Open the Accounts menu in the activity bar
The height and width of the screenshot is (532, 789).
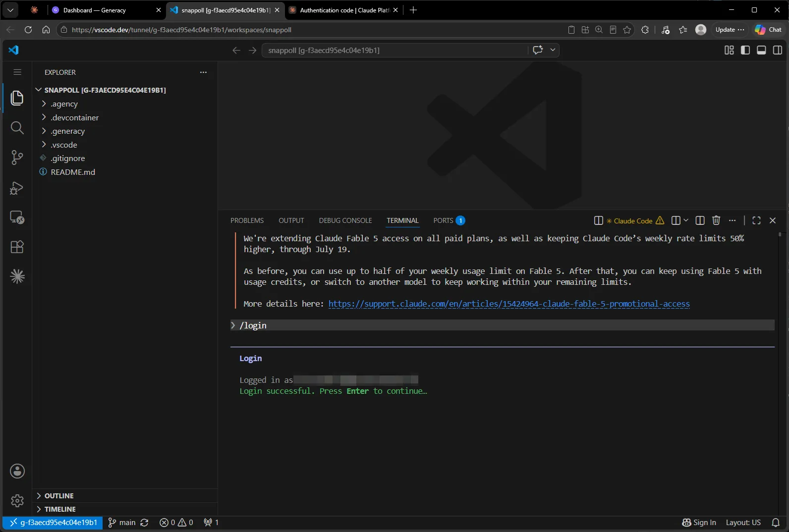click(17, 471)
